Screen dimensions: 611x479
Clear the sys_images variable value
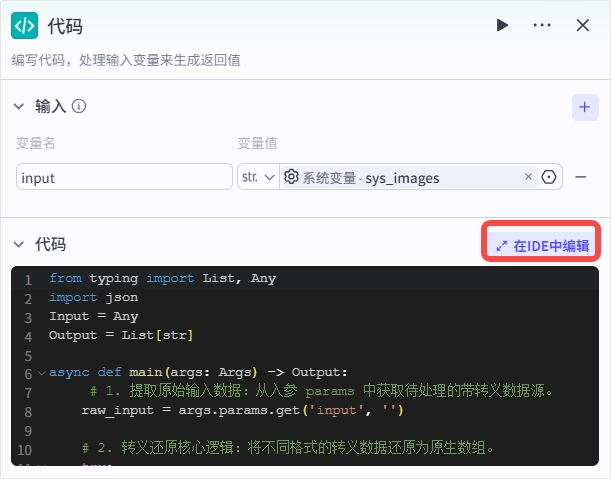[x=528, y=177]
